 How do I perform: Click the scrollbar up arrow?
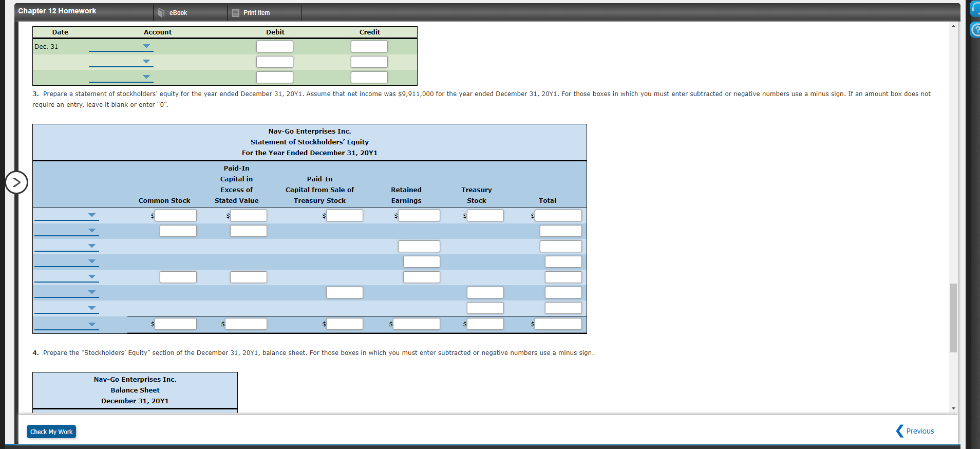pyautogui.click(x=953, y=26)
